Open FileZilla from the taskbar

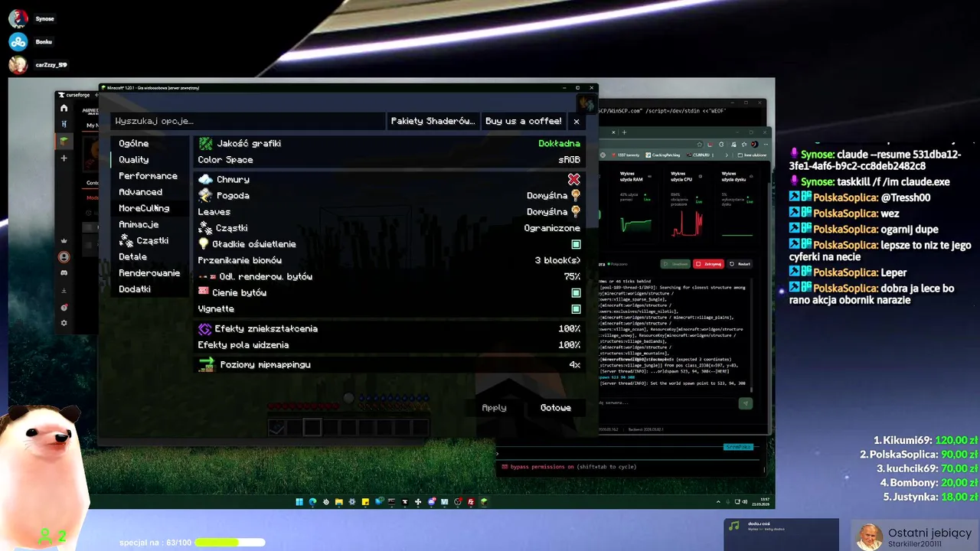point(471,502)
